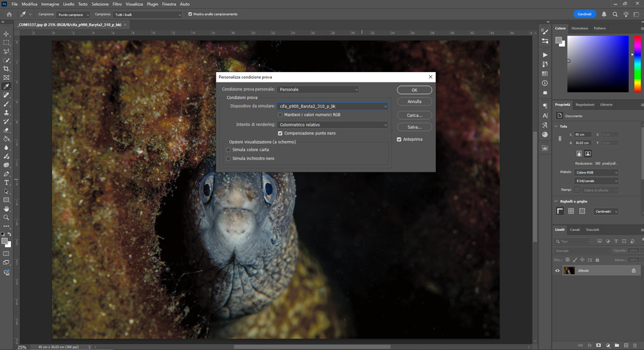644x350 pixels.
Task: Switch to the Canali tab
Action: [576, 230]
